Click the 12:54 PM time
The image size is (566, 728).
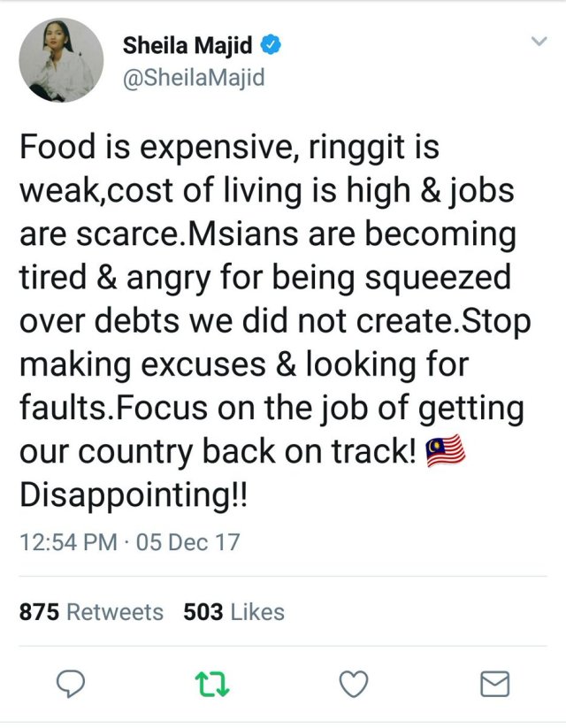[x=68, y=541]
